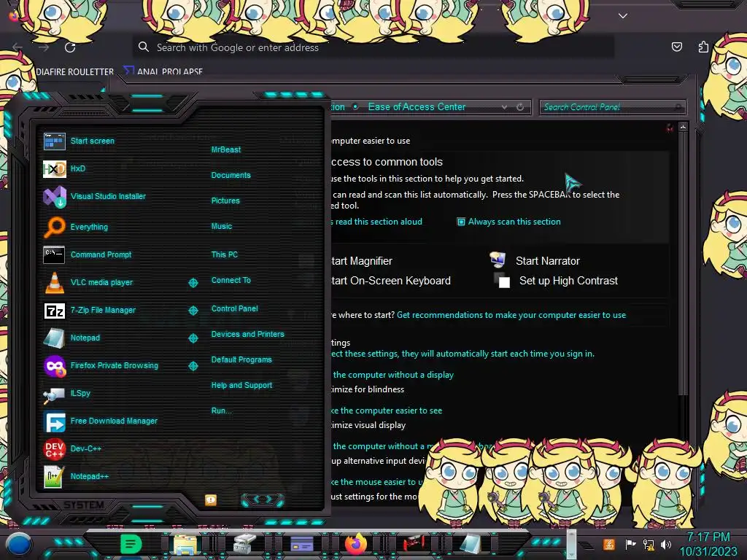Open breadcrumb dropdown before Ease of Access Center
This screenshot has width=747, height=560.
355,106
